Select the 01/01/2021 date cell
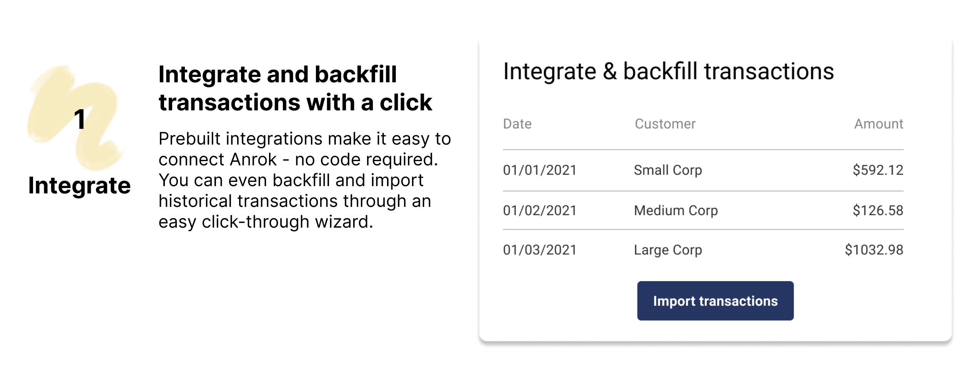 pyautogui.click(x=540, y=170)
